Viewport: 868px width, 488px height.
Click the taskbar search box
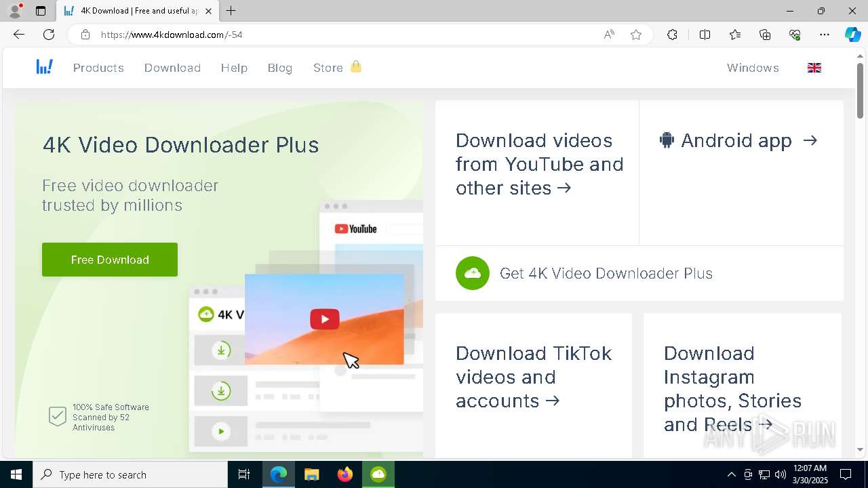(130, 474)
